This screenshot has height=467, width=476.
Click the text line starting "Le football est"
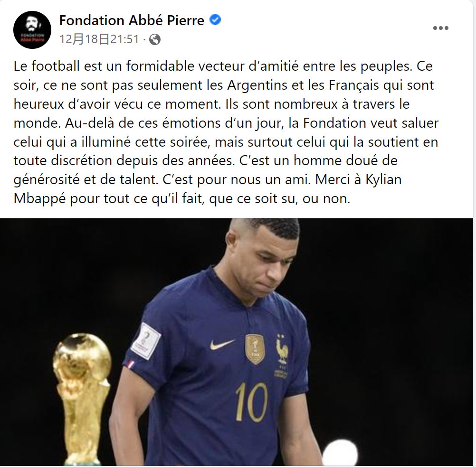(223, 66)
